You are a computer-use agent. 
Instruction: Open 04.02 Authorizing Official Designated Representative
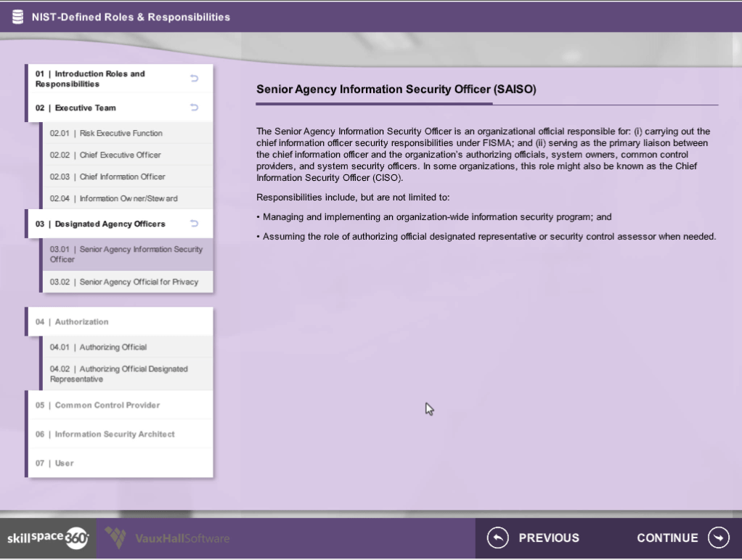coord(118,374)
